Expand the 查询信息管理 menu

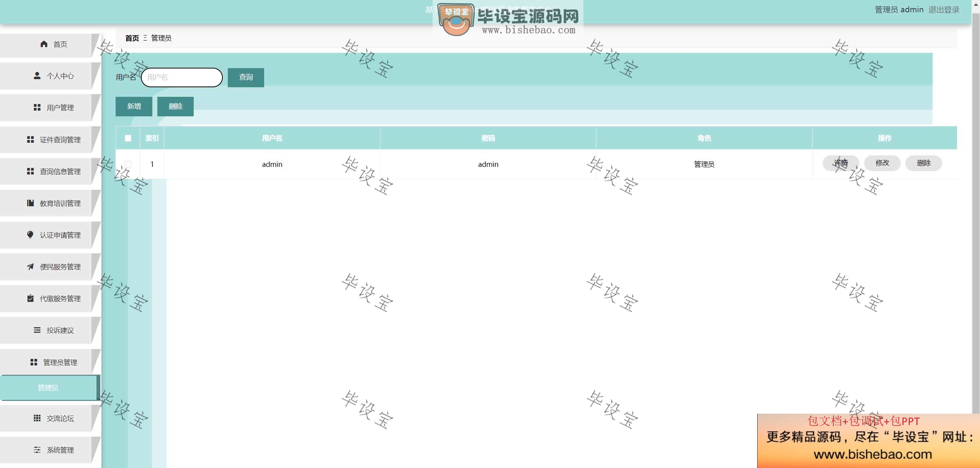50,171
